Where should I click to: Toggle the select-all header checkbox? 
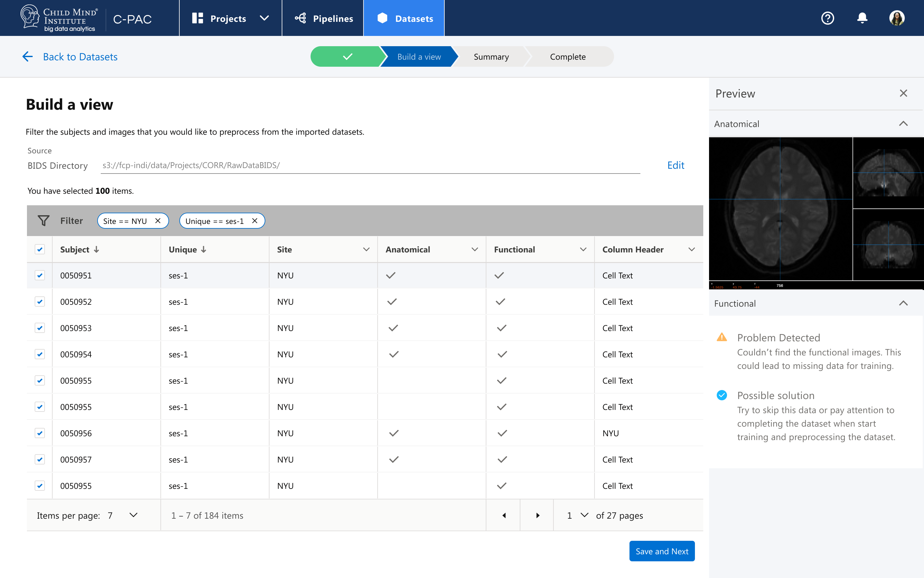click(40, 249)
